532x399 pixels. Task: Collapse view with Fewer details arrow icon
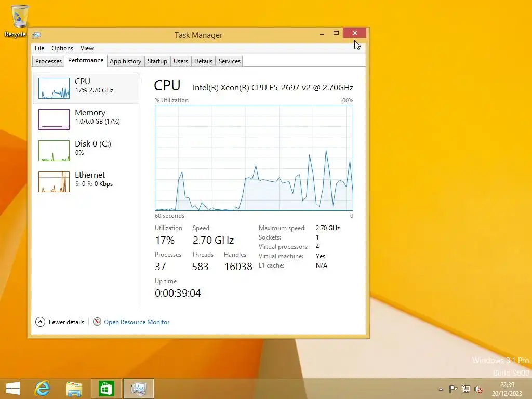[40, 322]
